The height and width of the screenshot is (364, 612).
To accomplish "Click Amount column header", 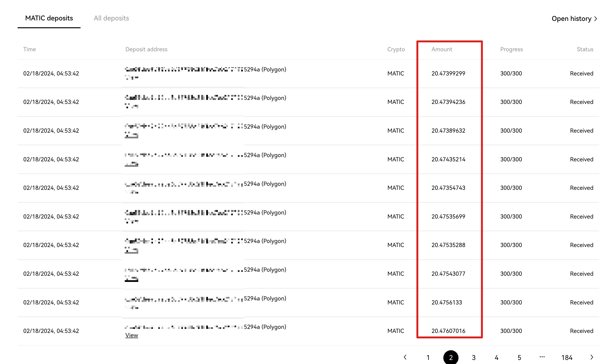I will [x=442, y=49].
